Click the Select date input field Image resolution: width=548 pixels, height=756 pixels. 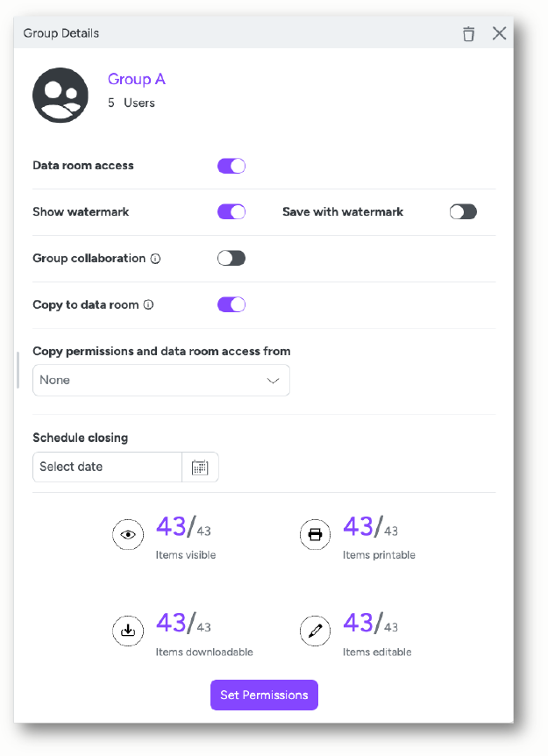click(107, 467)
